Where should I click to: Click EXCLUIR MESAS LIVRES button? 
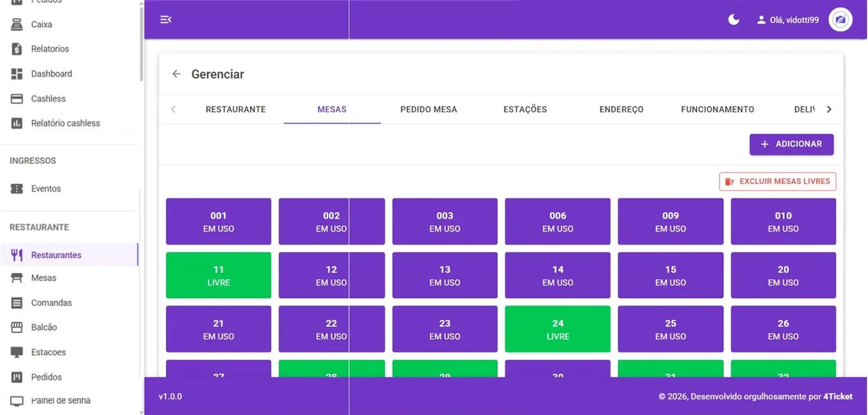click(778, 182)
